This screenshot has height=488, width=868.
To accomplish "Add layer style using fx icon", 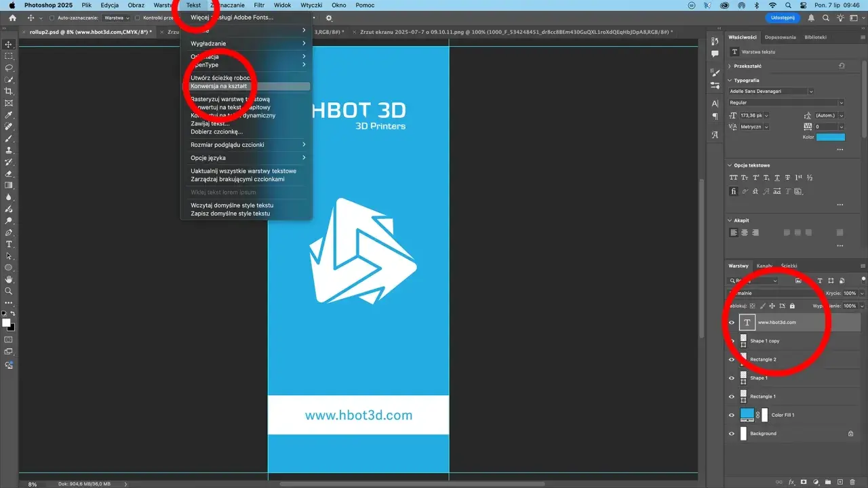I will coord(791,482).
